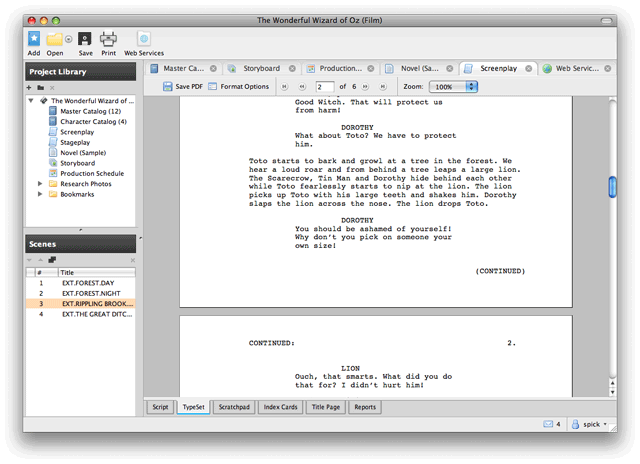The height and width of the screenshot is (464, 640).
Task: Switch to the Novel (Sample) tab
Action: (x=419, y=69)
